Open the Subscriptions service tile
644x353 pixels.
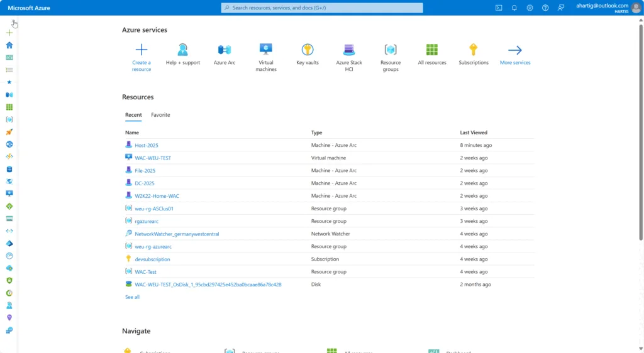(473, 55)
